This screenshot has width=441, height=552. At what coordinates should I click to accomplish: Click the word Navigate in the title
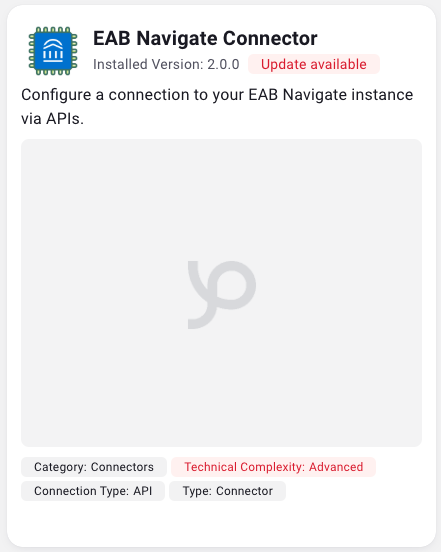177,39
